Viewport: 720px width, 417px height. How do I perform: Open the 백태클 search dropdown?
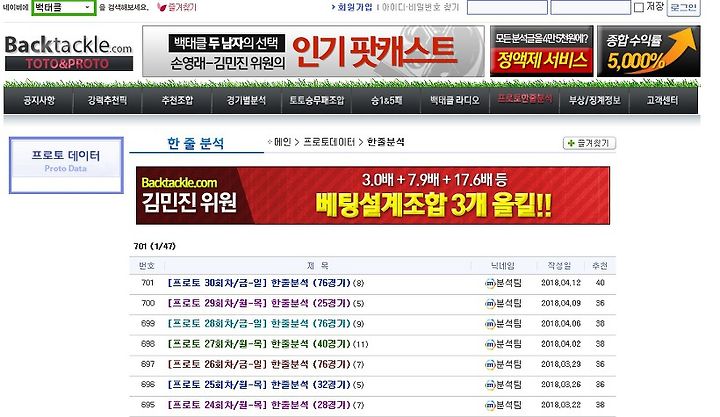point(64,7)
